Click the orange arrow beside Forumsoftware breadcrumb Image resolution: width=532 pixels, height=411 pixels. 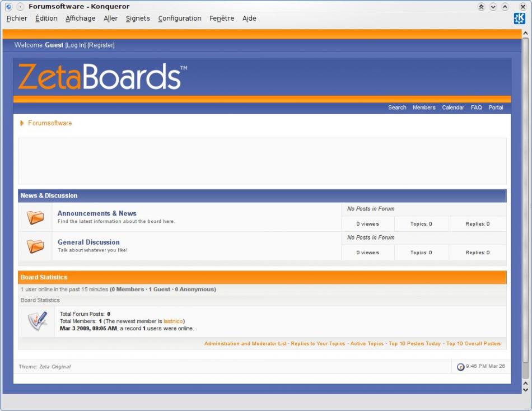tap(22, 123)
